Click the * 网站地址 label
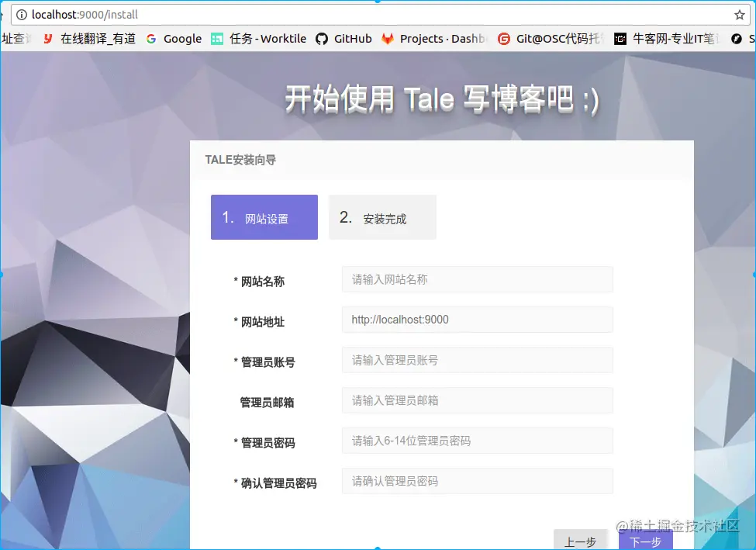This screenshot has height=550, width=756. click(x=259, y=322)
